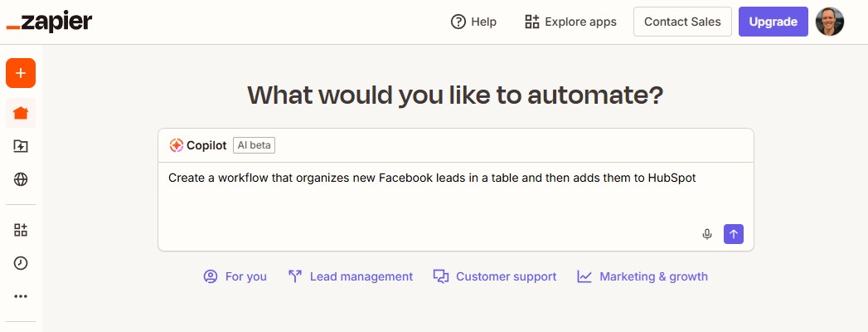Screen dimensions: 868x332
Task: Select the Customer support tab
Action: tap(495, 276)
